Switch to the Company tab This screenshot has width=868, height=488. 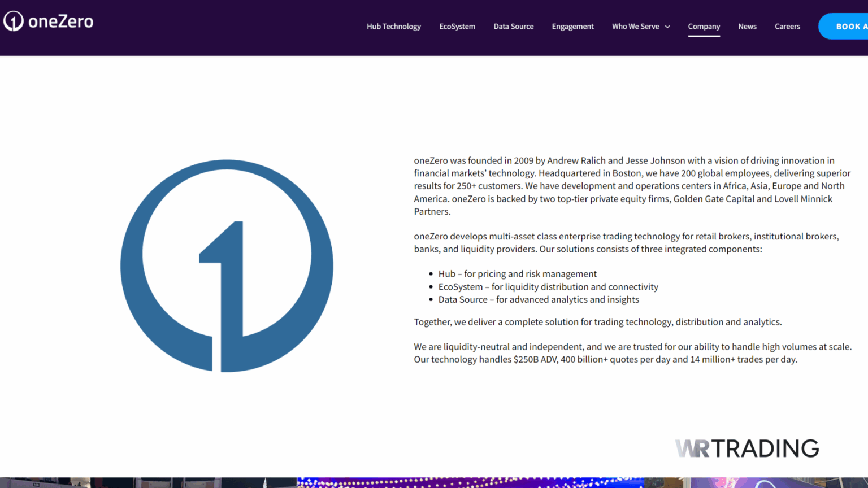(x=704, y=27)
